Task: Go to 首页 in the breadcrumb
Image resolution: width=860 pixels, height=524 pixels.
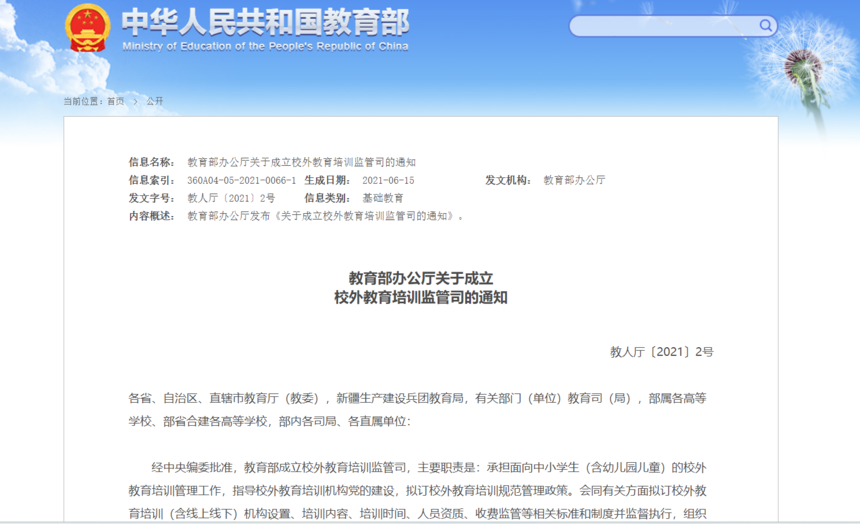Action: [116, 101]
